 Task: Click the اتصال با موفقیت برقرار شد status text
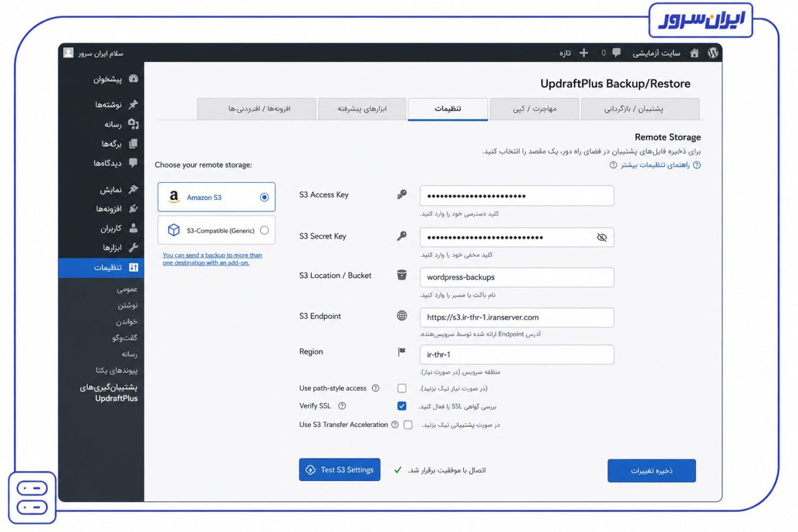[x=447, y=470]
